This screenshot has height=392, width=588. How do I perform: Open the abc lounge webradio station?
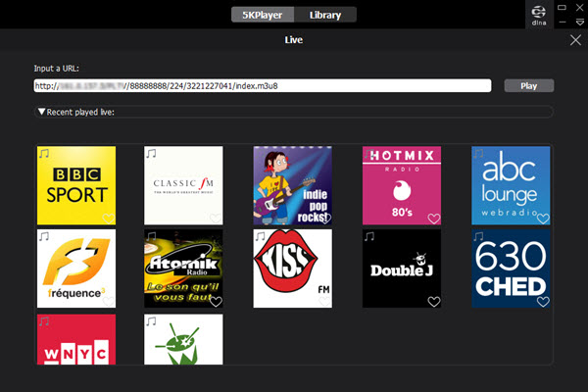pyautogui.click(x=511, y=185)
